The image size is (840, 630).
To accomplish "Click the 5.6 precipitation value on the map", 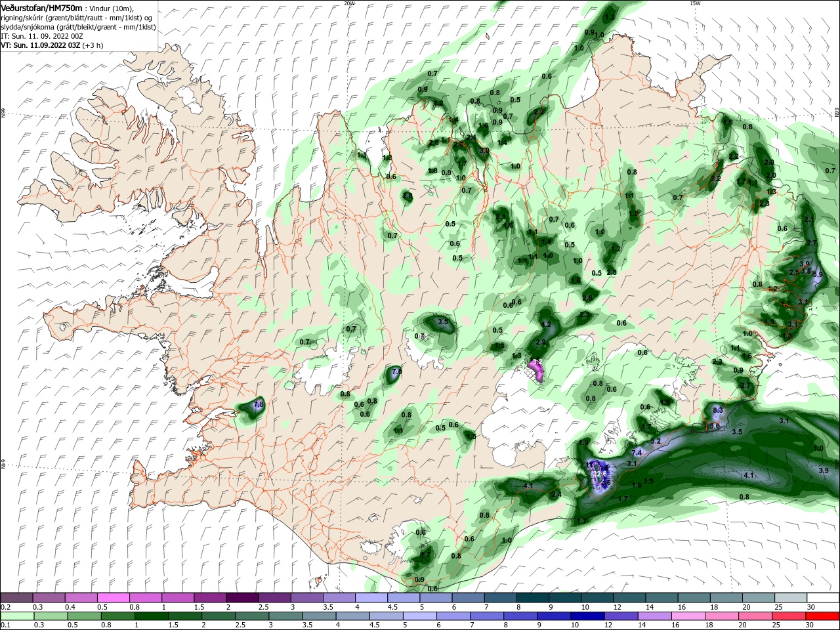I will [x=715, y=426].
